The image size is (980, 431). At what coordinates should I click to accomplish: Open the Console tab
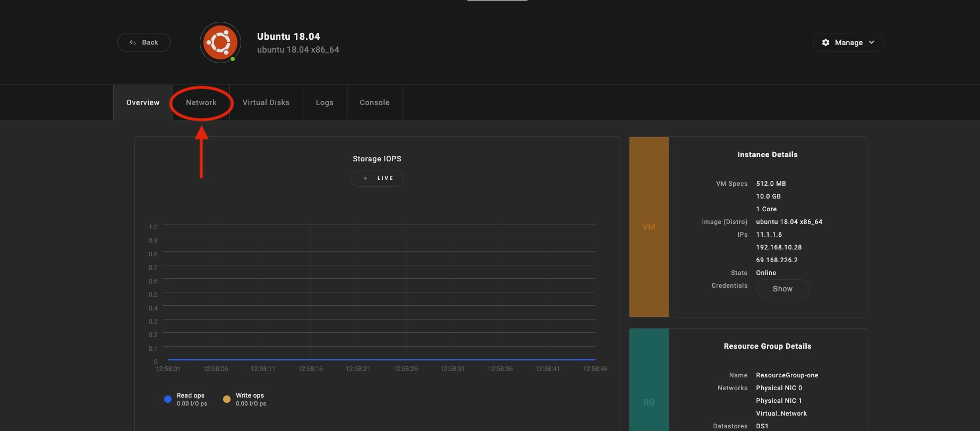374,102
